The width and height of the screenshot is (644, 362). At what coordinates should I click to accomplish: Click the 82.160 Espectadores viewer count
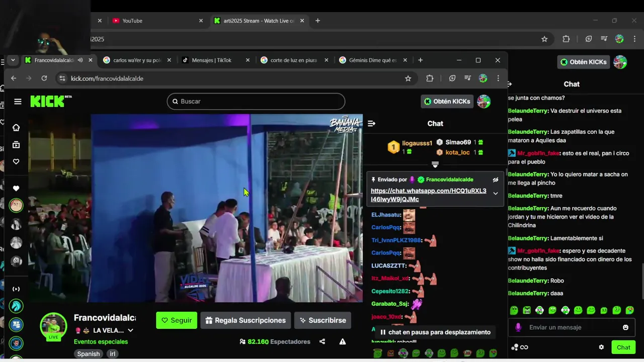tap(275, 342)
